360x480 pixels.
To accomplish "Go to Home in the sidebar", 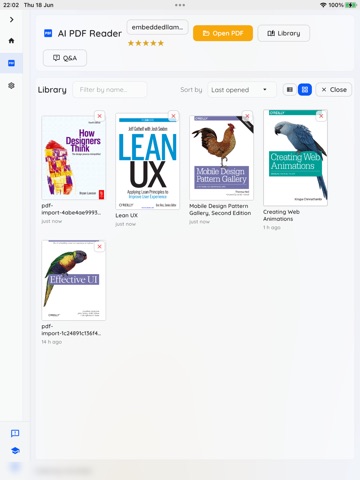I will click(x=11, y=41).
